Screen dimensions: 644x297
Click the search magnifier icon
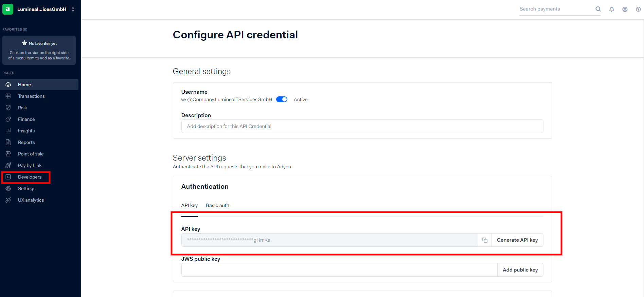pyautogui.click(x=598, y=9)
